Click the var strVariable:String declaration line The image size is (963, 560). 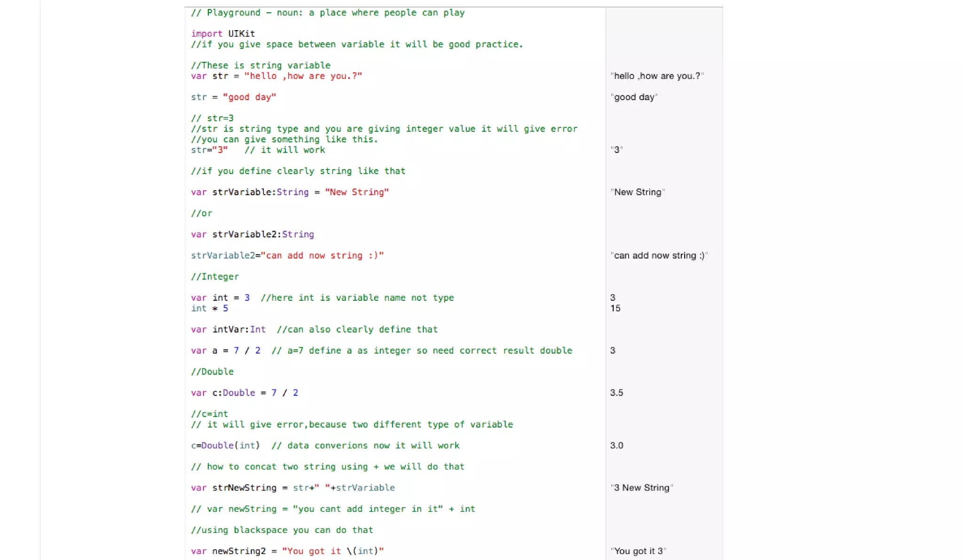(x=290, y=192)
